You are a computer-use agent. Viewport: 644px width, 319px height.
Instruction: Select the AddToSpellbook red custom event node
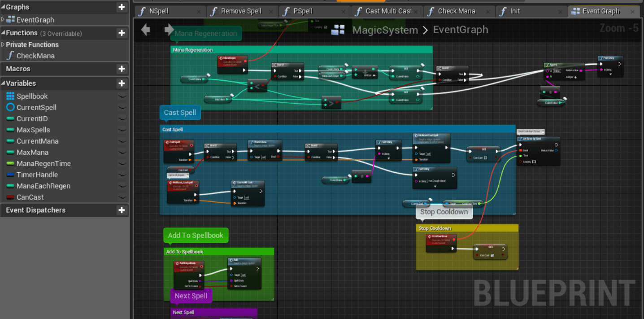[189, 275]
